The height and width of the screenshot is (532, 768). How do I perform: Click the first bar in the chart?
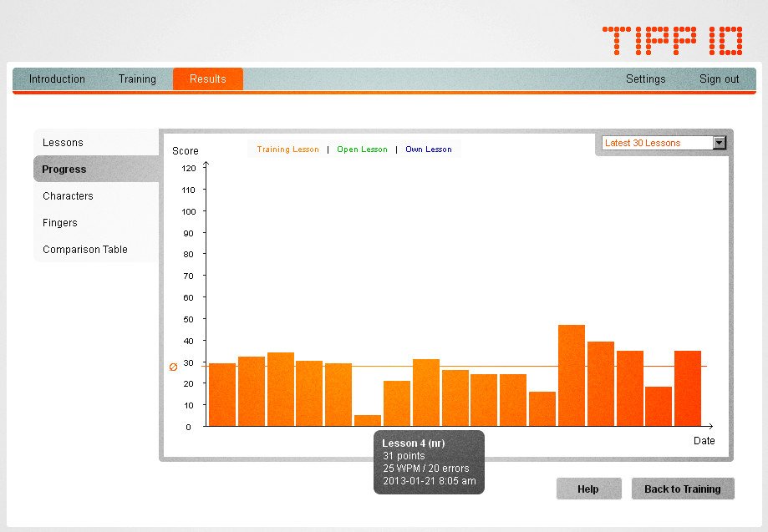point(222,394)
